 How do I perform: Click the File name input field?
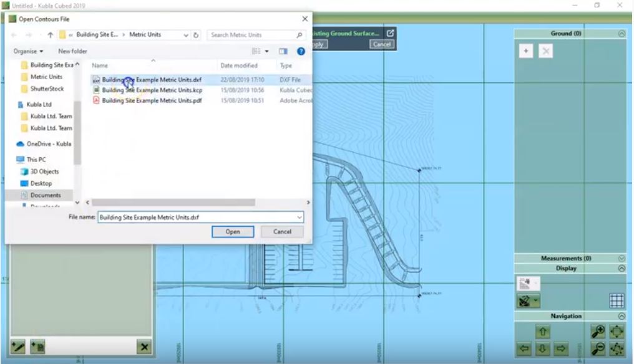tap(200, 218)
